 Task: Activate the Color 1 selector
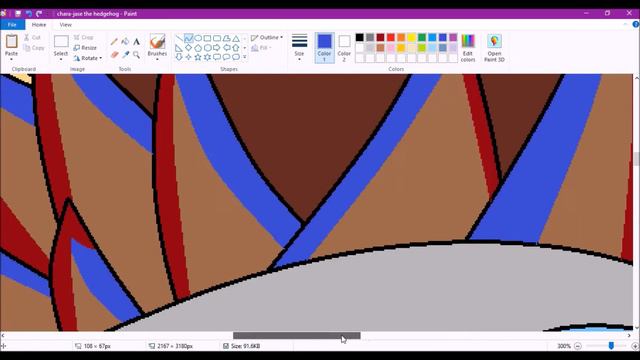click(324, 47)
